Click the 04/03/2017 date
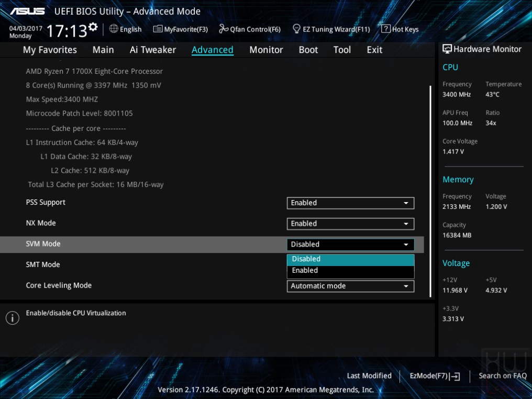The width and height of the screenshot is (532, 399). click(26, 28)
